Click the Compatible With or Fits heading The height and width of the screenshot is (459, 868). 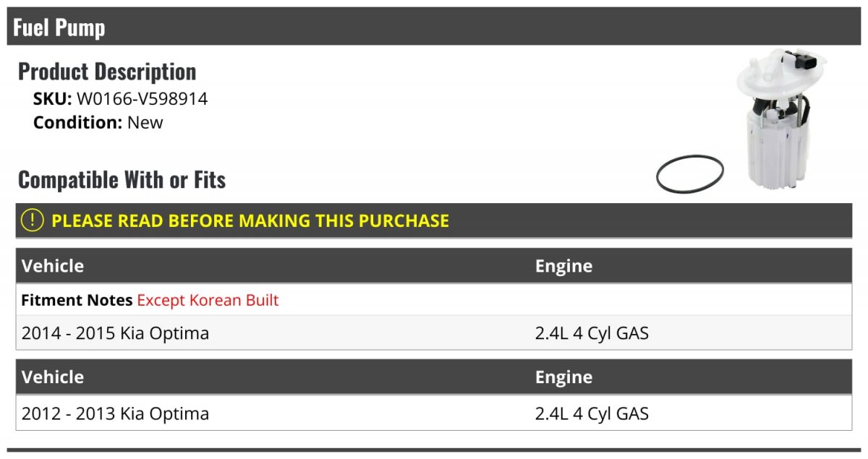[x=122, y=179]
